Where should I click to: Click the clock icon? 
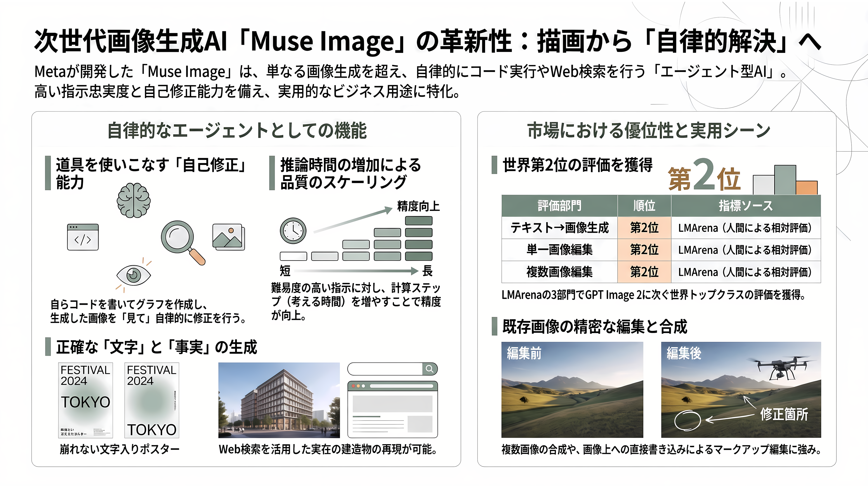[x=293, y=231]
